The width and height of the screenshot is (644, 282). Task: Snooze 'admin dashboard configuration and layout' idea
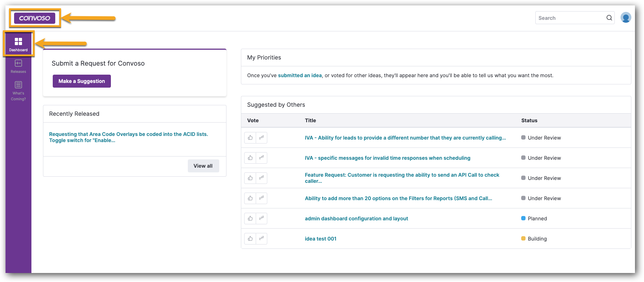262,219
